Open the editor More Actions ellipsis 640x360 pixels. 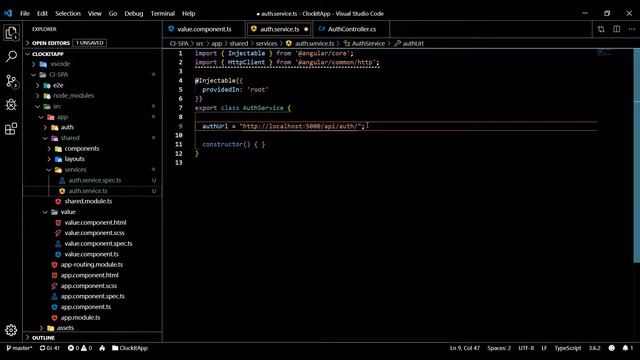coord(631,29)
